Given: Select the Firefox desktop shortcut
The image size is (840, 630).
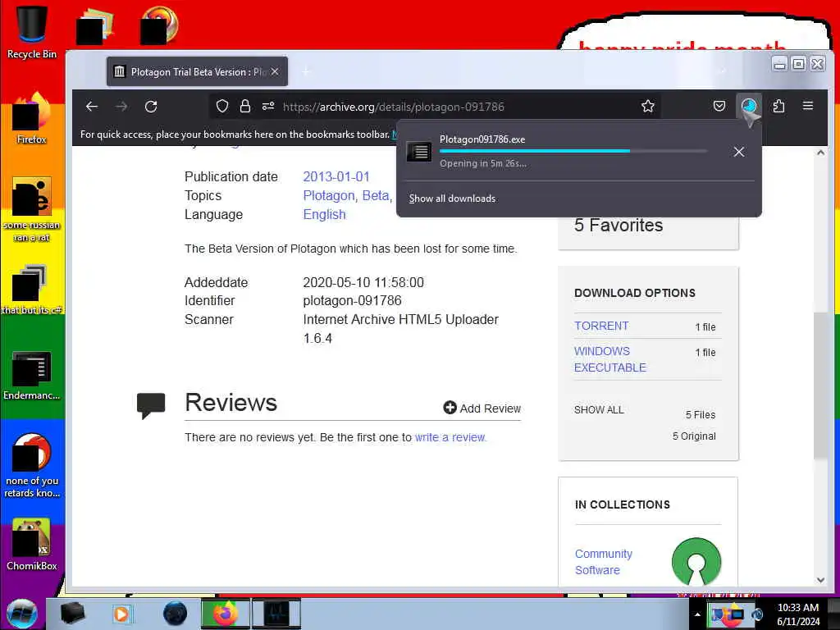Looking at the screenshot, I should (x=32, y=118).
